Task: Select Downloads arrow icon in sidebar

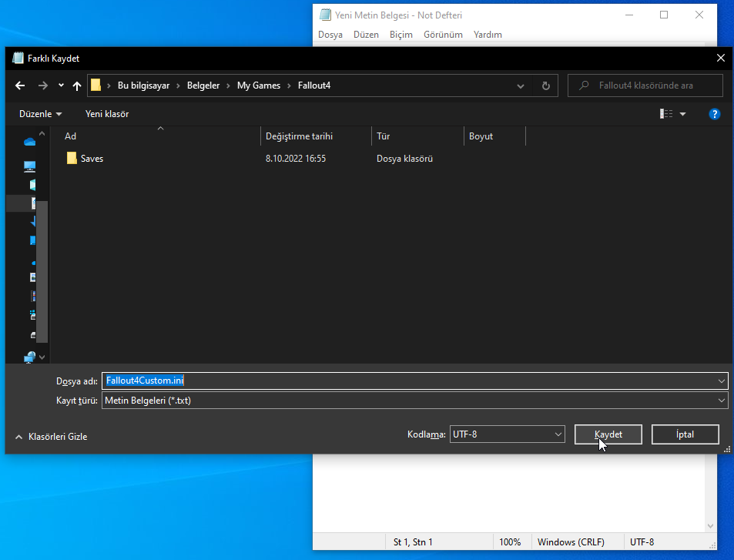Action: (x=33, y=222)
